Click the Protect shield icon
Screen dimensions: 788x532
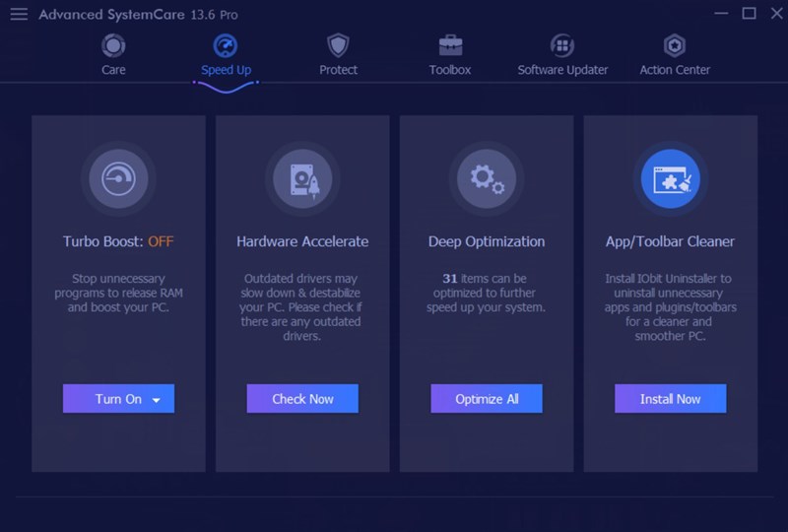click(338, 45)
